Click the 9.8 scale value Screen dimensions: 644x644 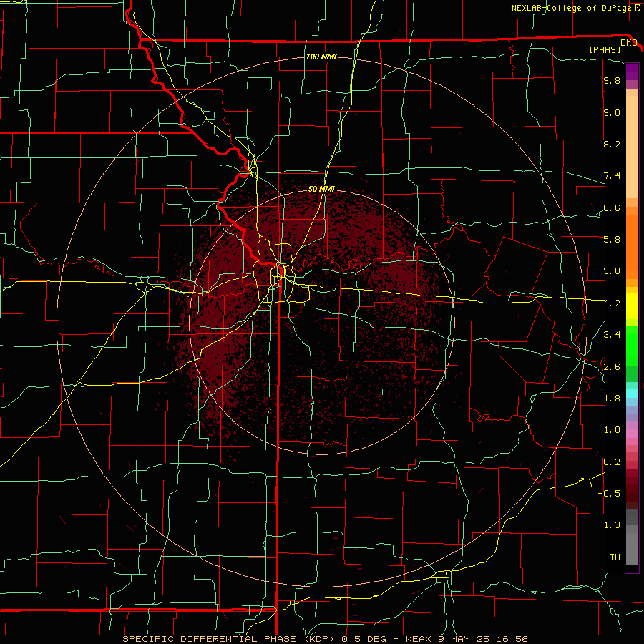click(612, 81)
